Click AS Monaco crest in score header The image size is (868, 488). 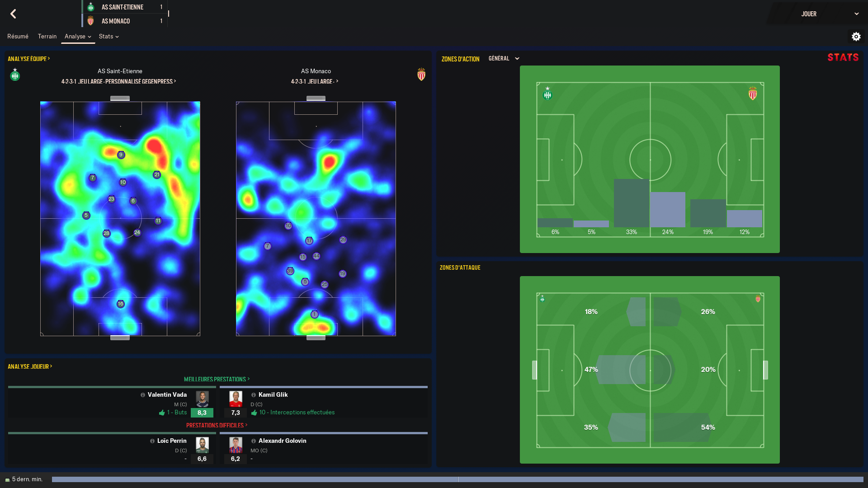click(91, 21)
